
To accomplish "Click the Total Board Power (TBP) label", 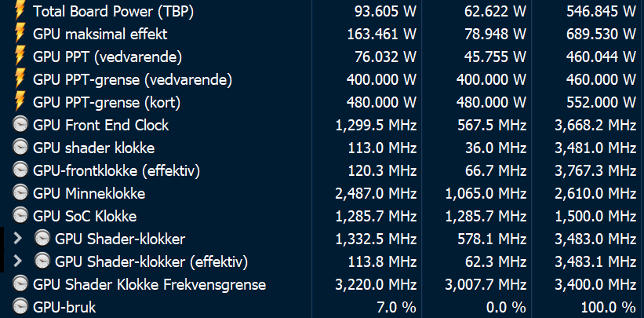I will pyautogui.click(x=114, y=11).
